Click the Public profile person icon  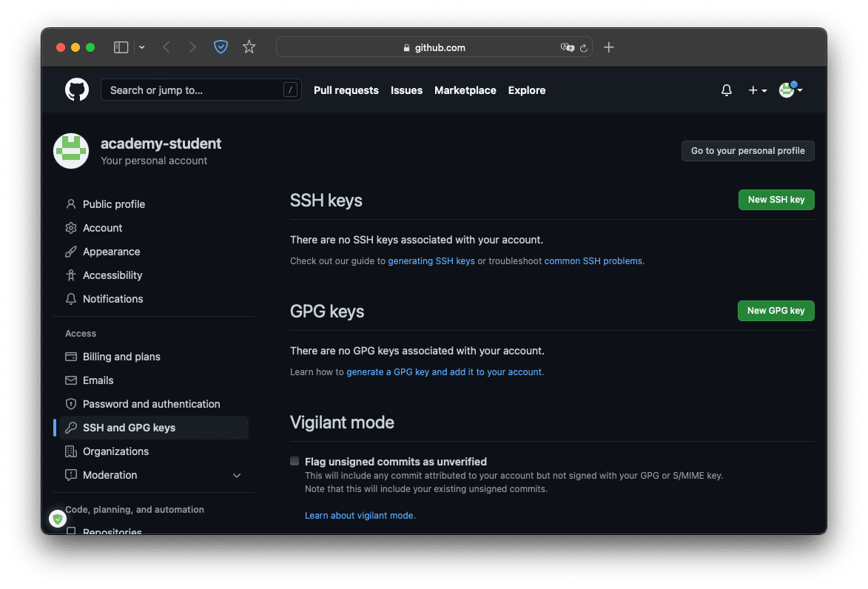coord(71,204)
